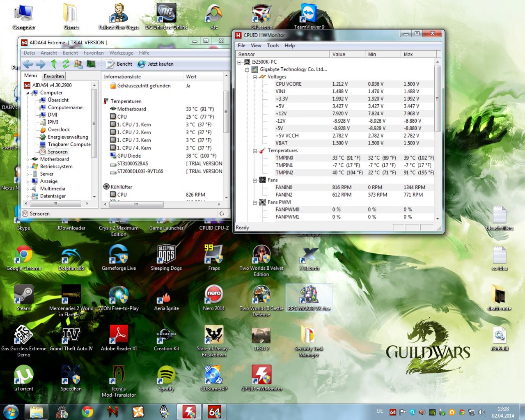The height and width of the screenshot is (420, 525).
Task: Select the Sensoren tree item
Action: tap(57, 152)
